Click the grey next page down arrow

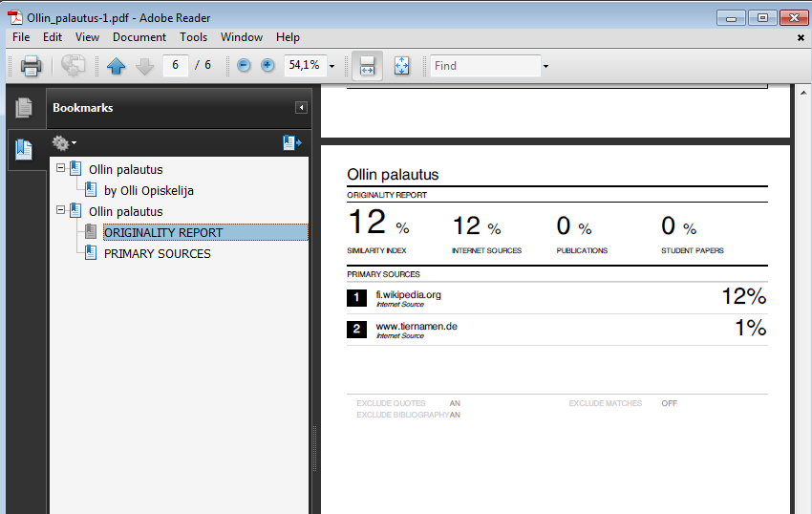[x=144, y=66]
